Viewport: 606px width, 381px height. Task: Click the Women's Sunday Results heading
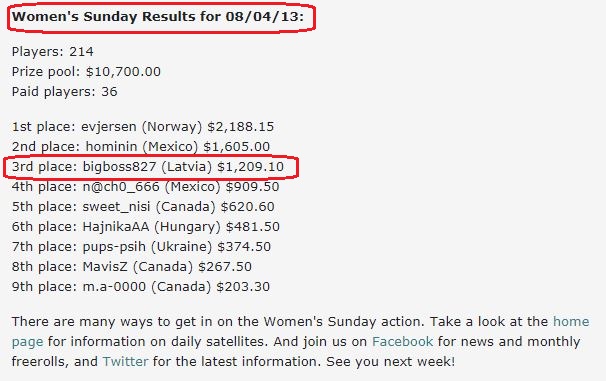158,17
